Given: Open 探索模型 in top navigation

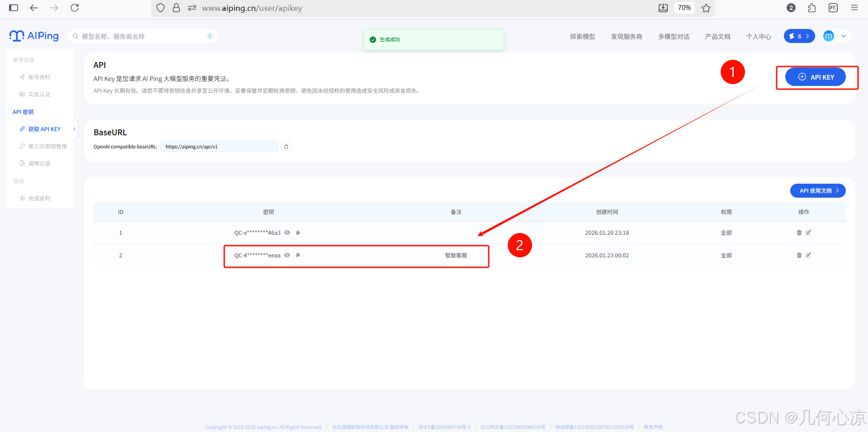Looking at the screenshot, I should pos(582,37).
